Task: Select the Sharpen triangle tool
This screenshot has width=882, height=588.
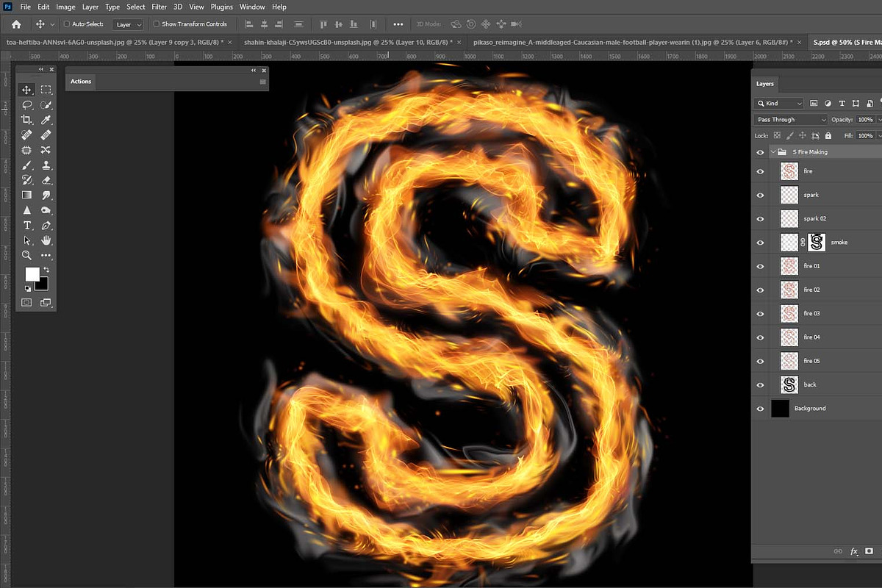Action: click(26, 210)
